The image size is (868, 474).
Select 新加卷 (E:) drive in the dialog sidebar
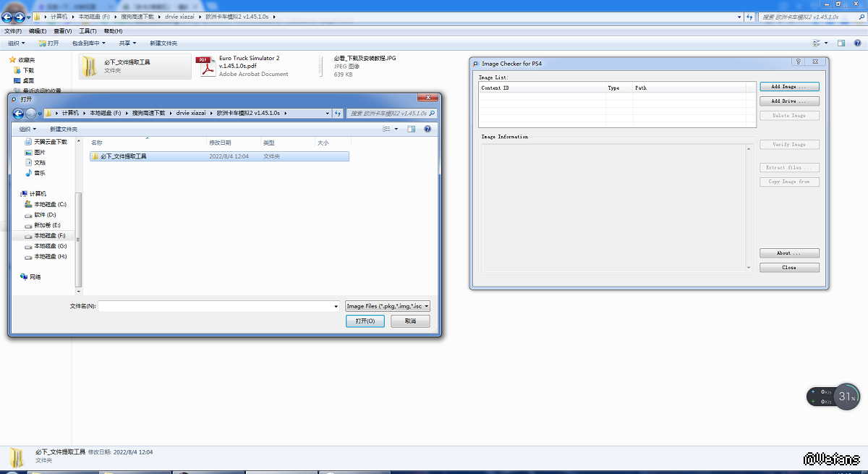[x=42, y=225]
